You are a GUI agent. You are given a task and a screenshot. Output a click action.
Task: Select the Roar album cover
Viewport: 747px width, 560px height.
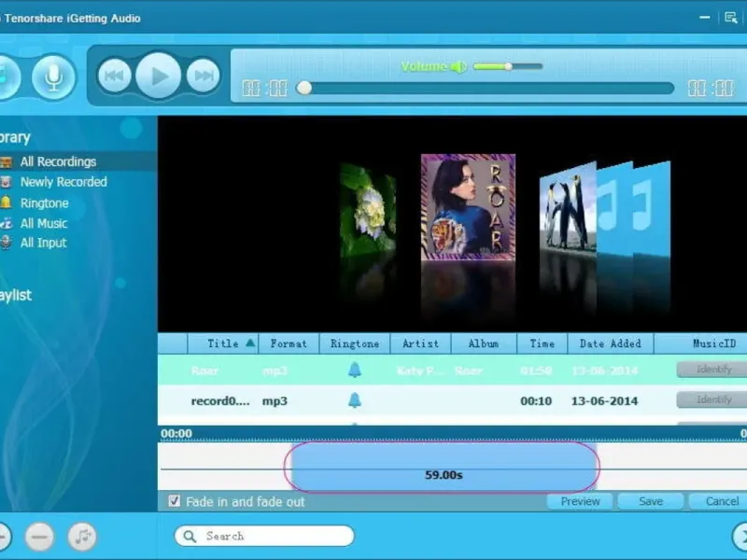(468, 206)
